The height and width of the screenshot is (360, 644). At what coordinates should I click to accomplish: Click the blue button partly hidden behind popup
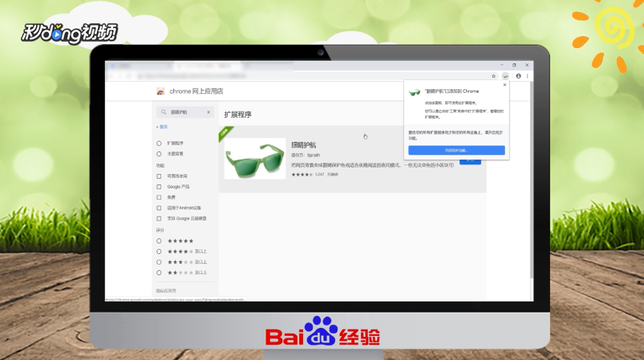coord(470,162)
